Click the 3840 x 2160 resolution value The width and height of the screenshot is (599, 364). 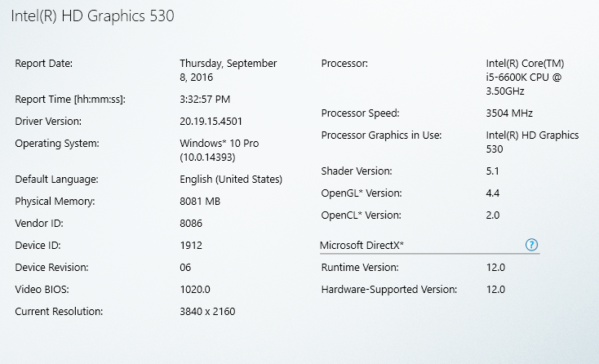point(207,312)
